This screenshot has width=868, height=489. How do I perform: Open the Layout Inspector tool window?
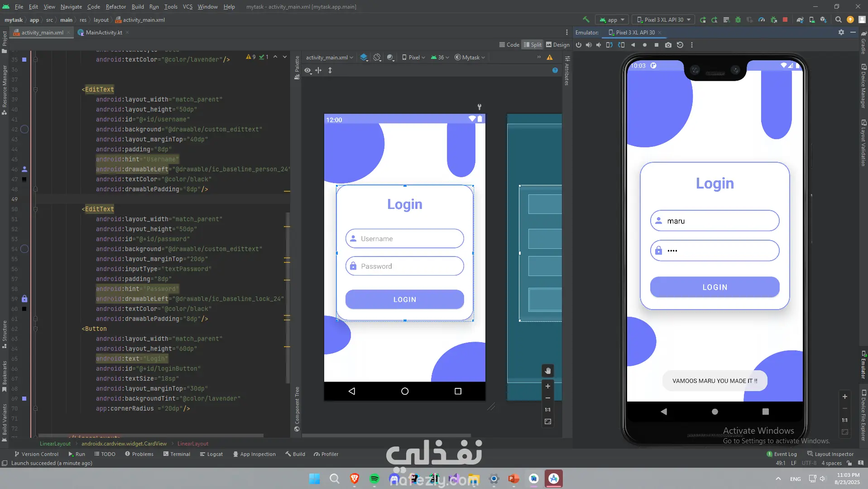[830, 454]
